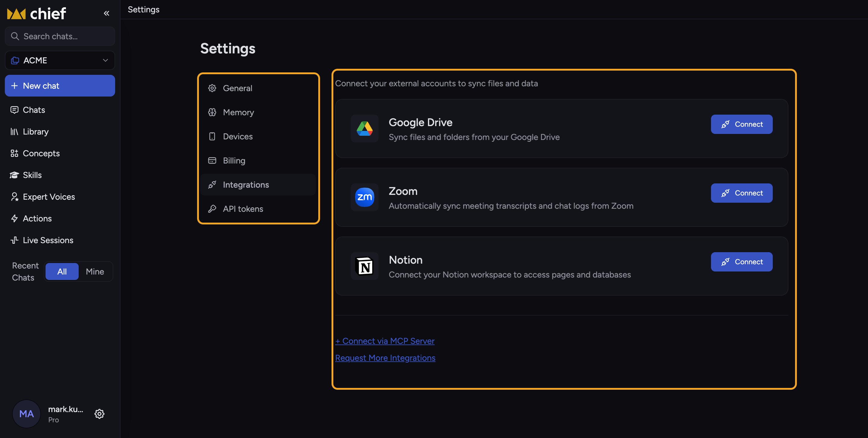Image resolution: width=868 pixels, height=438 pixels.
Task: Click the search magnifier icon
Action: (x=15, y=36)
